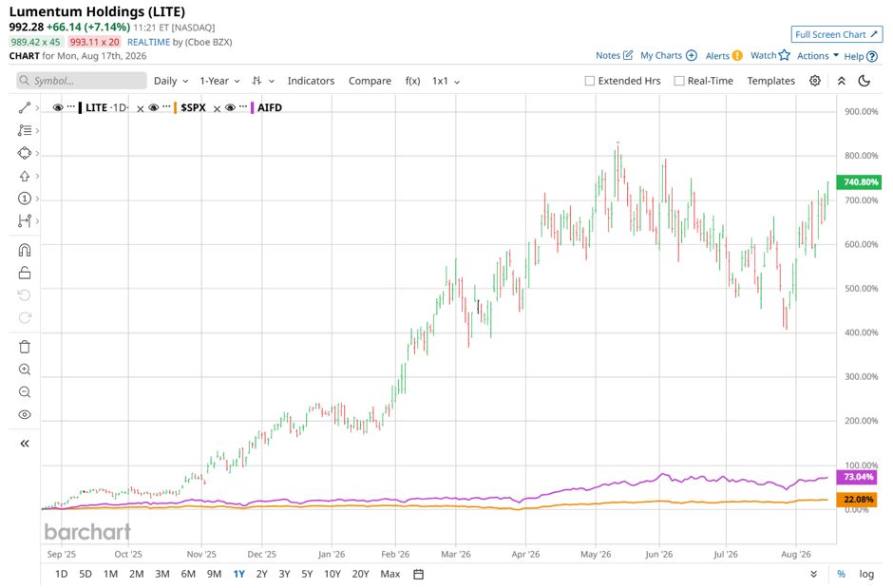Open the 1x1 grid layout dropdown
The width and height of the screenshot is (893, 588).
tap(446, 81)
